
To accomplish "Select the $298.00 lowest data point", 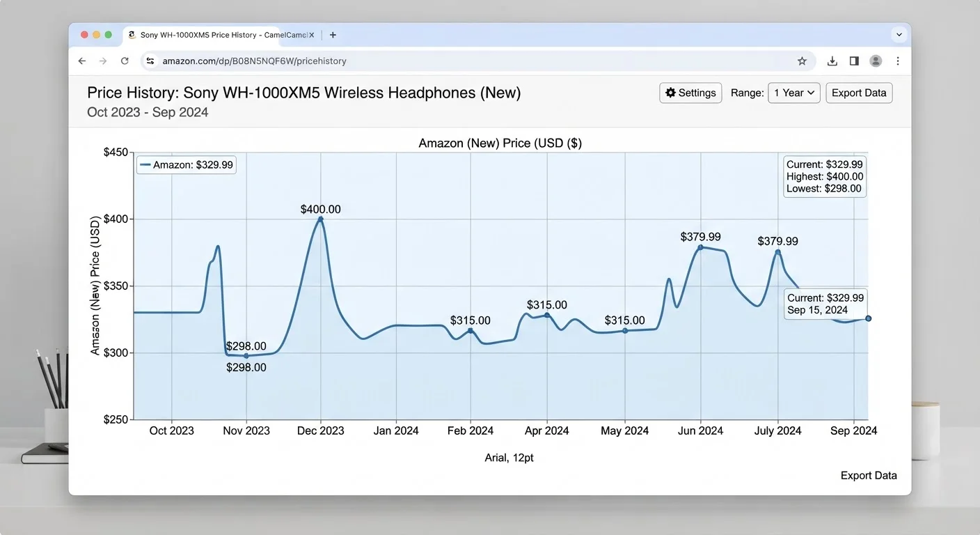I will 246,356.
